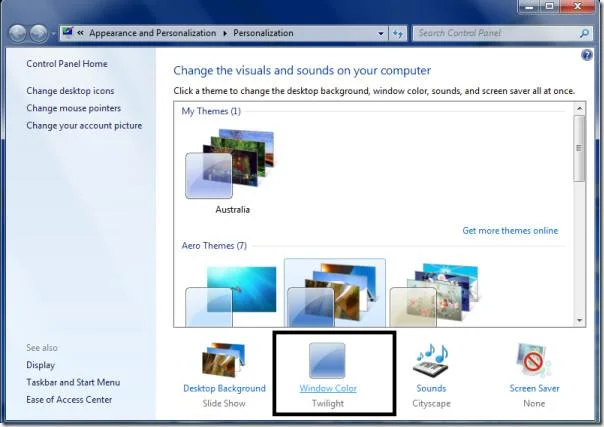The height and width of the screenshot is (427, 604).
Task: Open Change mouse pointers link
Action: (74, 108)
